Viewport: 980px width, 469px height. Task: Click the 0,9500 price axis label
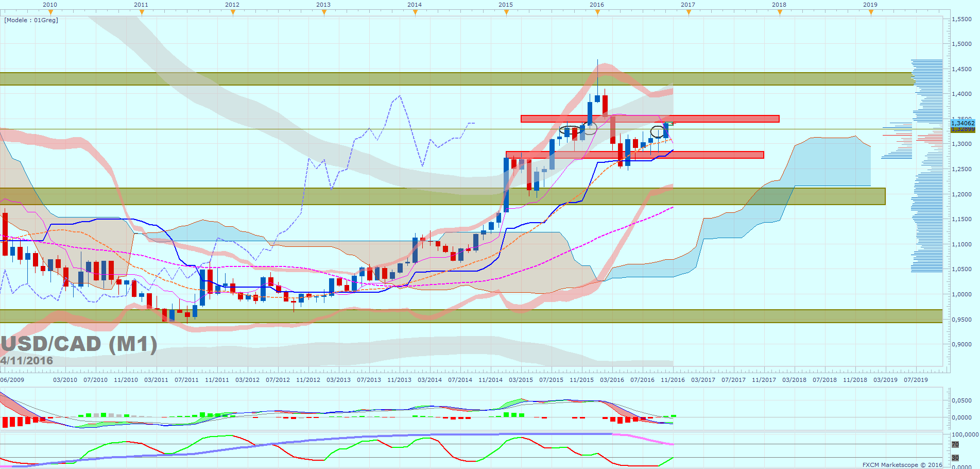pos(962,320)
